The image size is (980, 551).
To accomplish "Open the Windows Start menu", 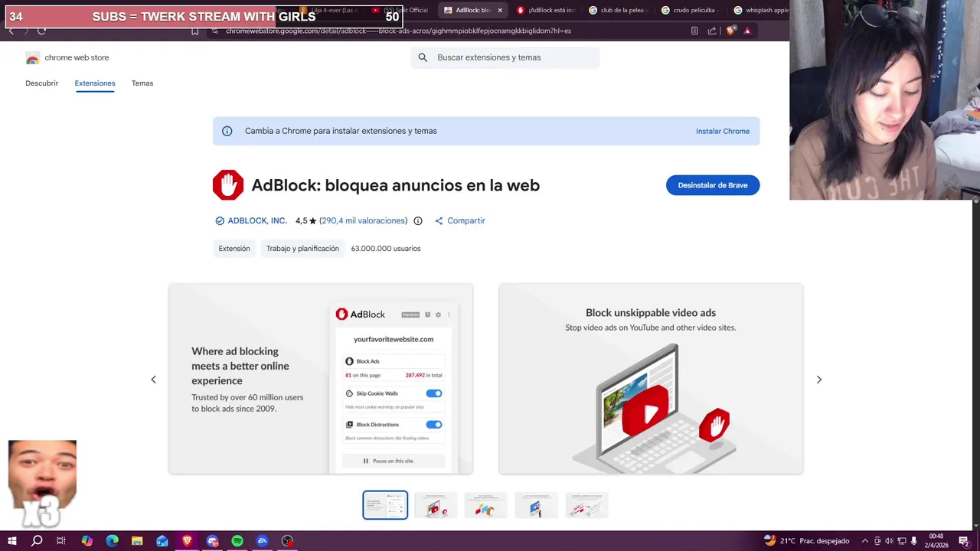I will 11,541.
